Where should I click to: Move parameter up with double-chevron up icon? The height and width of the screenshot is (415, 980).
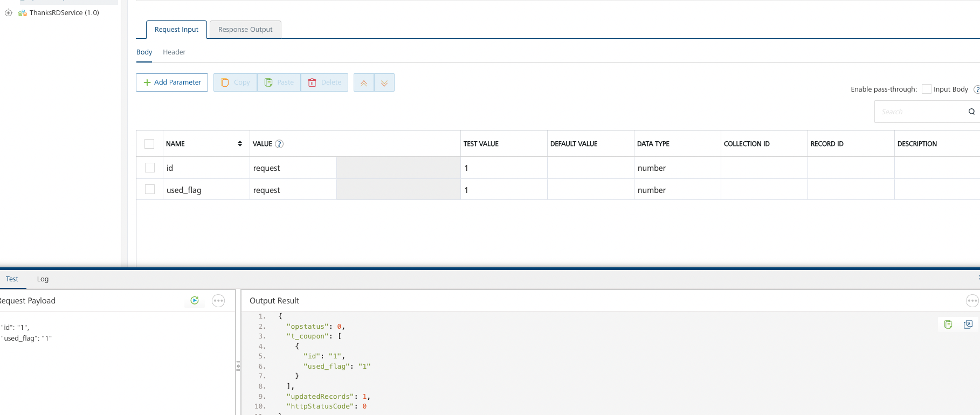coord(364,82)
